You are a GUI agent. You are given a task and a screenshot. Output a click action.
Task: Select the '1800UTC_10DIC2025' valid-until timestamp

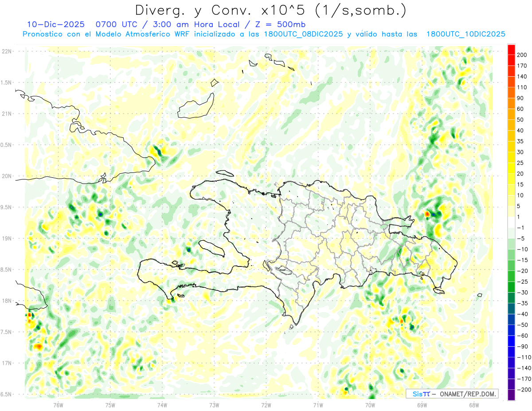[465, 34]
